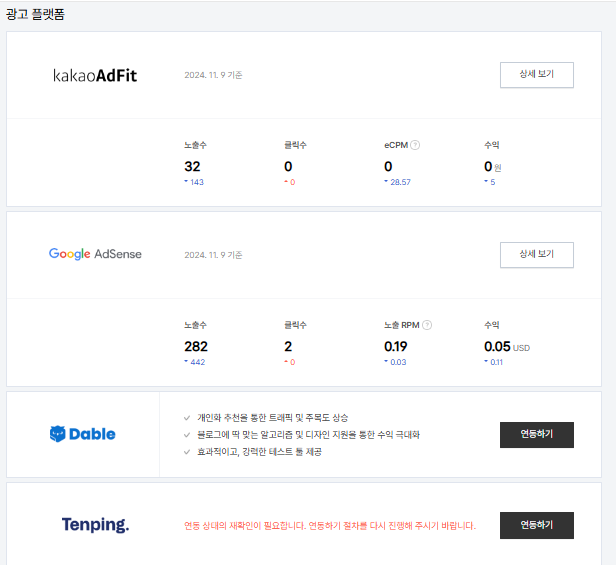The image size is (616, 565).
Task: Open kakaoAdFit 상세 보기 button
Action: [x=537, y=75]
